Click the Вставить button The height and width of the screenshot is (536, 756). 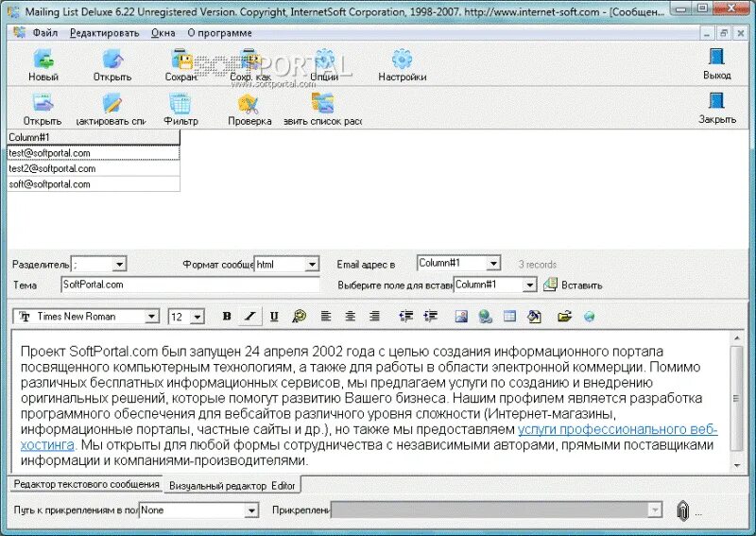[x=574, y=285]
